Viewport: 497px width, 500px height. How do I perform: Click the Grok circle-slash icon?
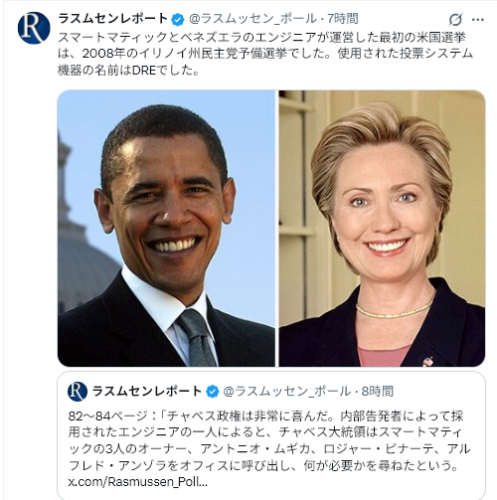pos(455,19)
